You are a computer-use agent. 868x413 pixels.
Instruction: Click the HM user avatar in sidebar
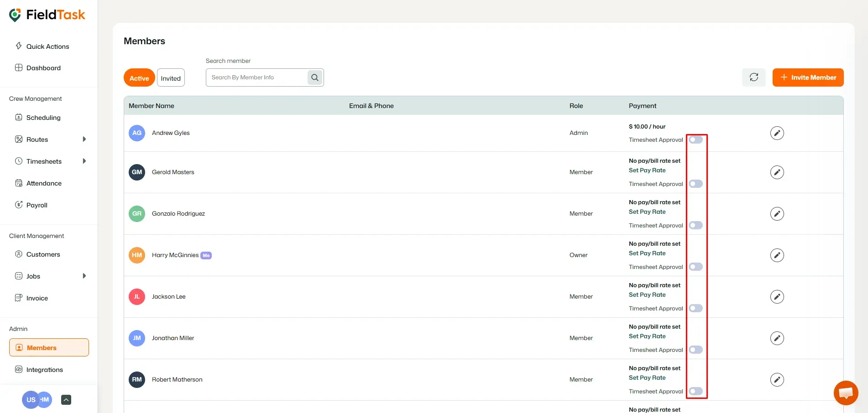click(46, 400)
